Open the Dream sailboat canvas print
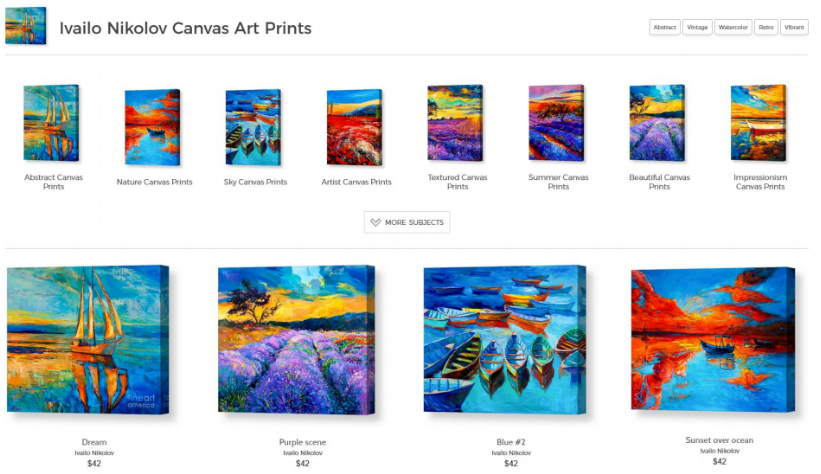This screenshot has height=474, width=821. [88, 340]
